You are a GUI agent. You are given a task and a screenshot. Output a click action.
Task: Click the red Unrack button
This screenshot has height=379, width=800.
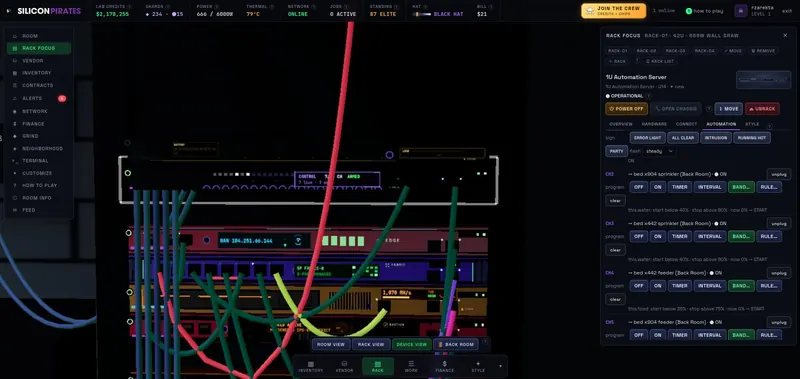pos(762,109)
